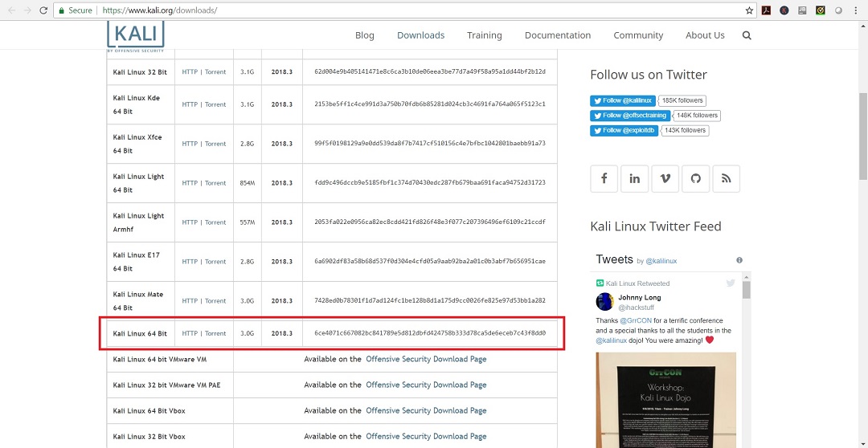Open the Kali Linux Dojo workshop photo
Viewport: 868px width, 448px height.
click(x=666, y=401)
